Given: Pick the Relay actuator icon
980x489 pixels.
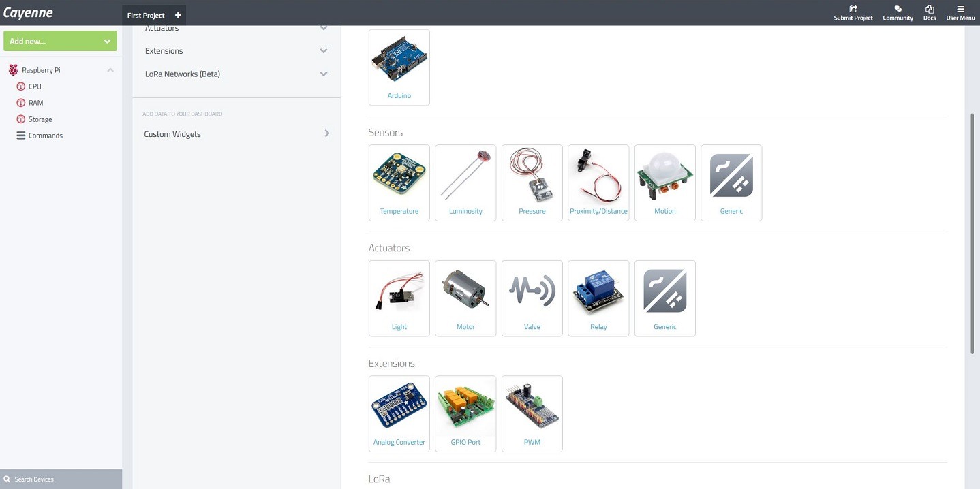Looking at the screenshot, I should [x=598, y=290].
